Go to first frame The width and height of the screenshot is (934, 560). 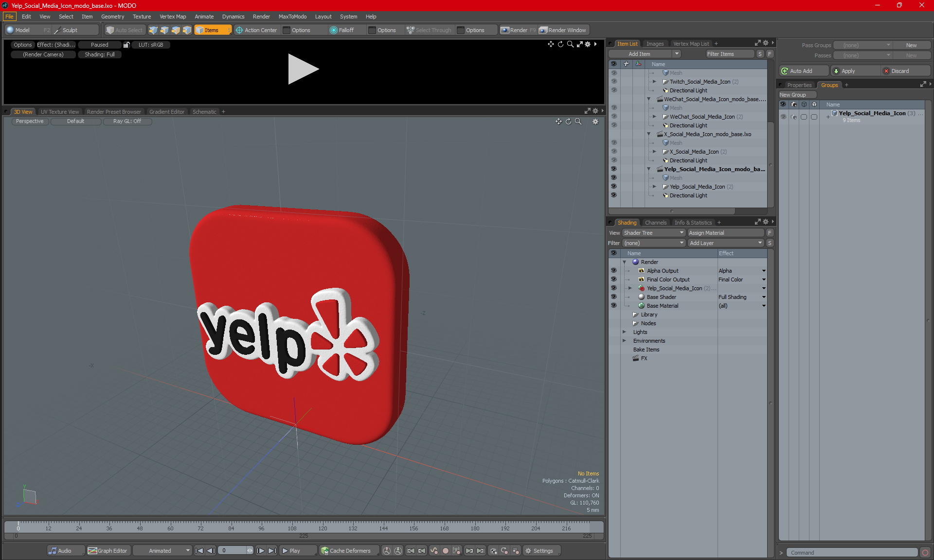tap(199, 551)
